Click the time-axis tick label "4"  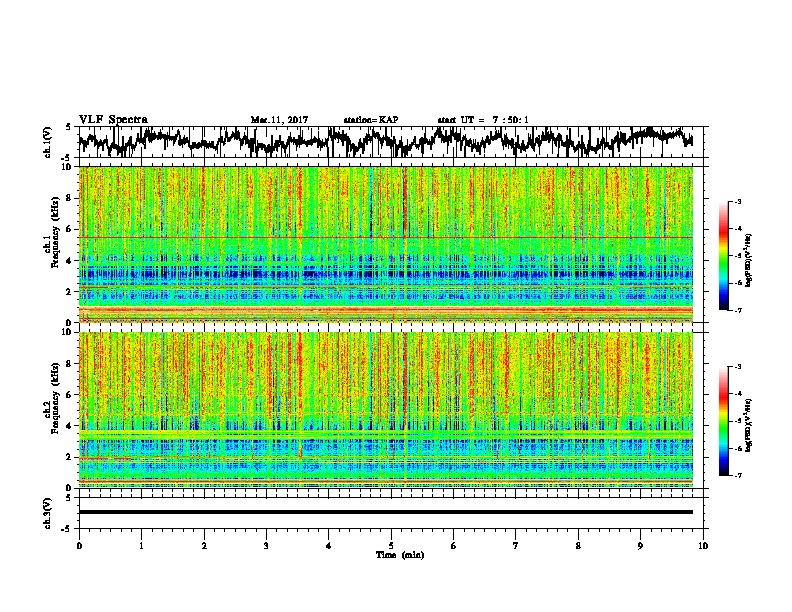(328, 546)
